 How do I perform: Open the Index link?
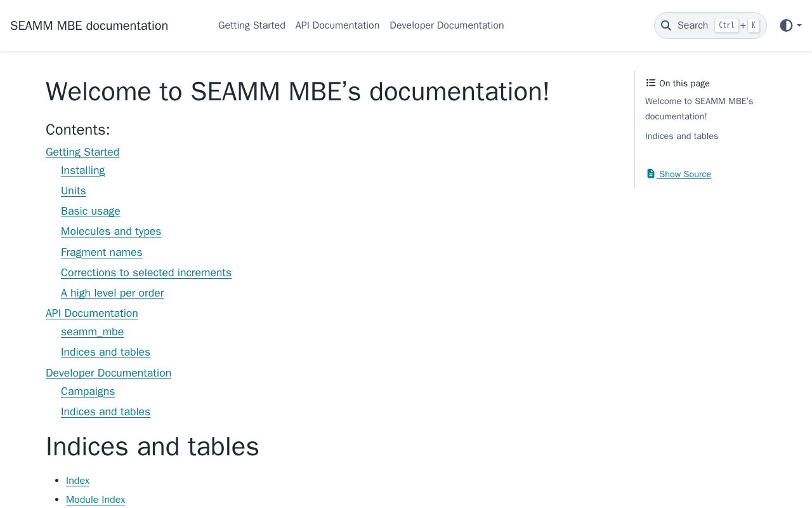tap(78, 481)
